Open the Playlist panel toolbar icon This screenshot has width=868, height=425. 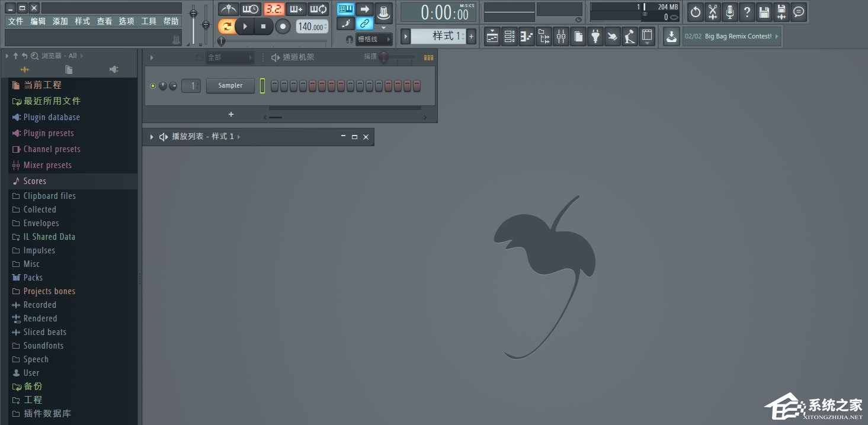click(x=492, y=36)
